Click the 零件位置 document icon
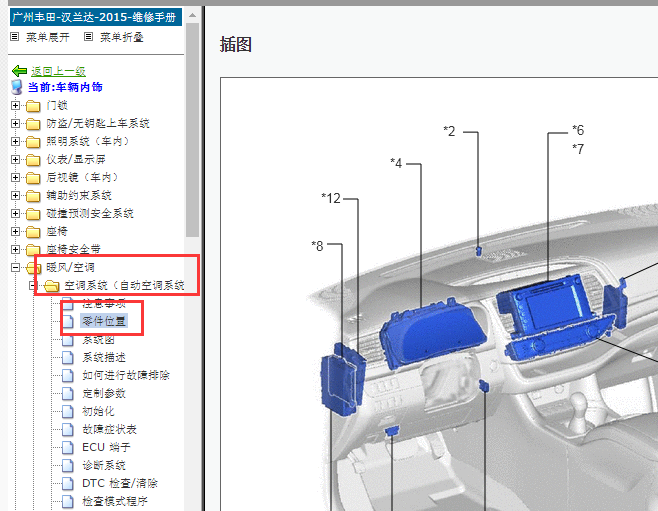This screenshot has height=511, width=658. pyautogui.click(x=68, y=322)
